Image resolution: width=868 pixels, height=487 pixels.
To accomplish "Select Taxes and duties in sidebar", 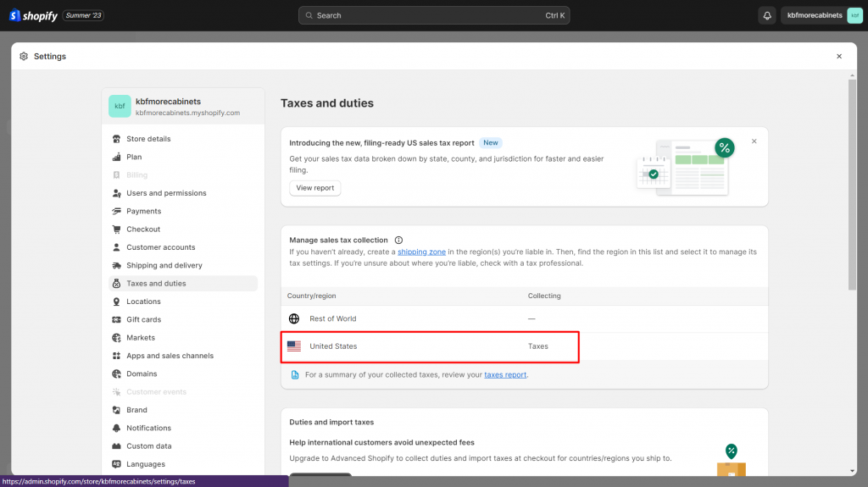I will [183, 284].
